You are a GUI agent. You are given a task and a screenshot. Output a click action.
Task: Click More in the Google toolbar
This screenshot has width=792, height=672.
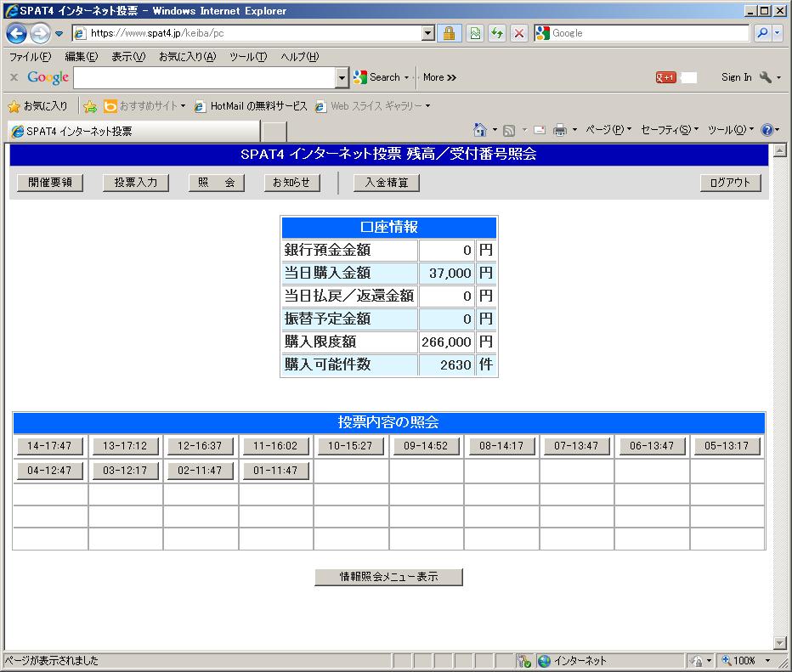coord(439,77)
